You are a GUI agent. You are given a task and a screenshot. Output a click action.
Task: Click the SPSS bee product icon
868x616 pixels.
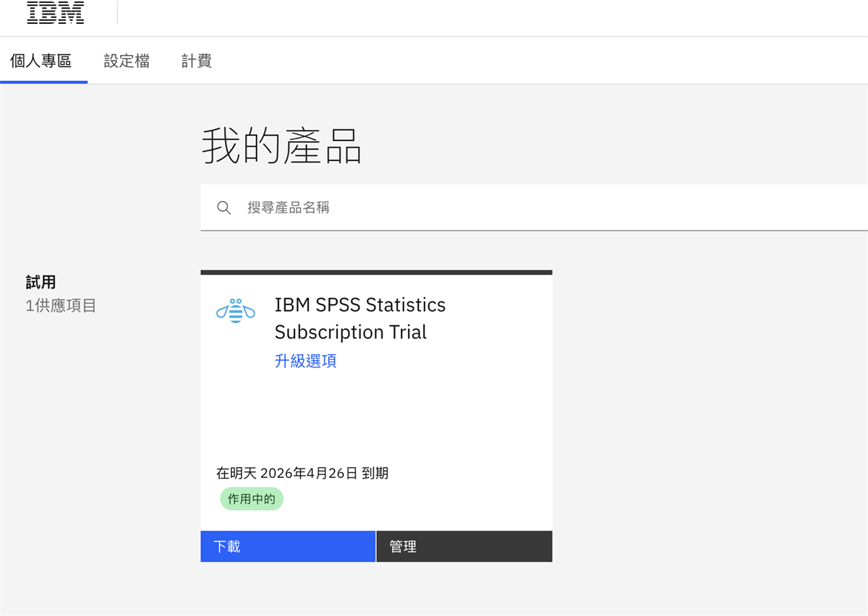pyautogui.click(x=236, y=310)
